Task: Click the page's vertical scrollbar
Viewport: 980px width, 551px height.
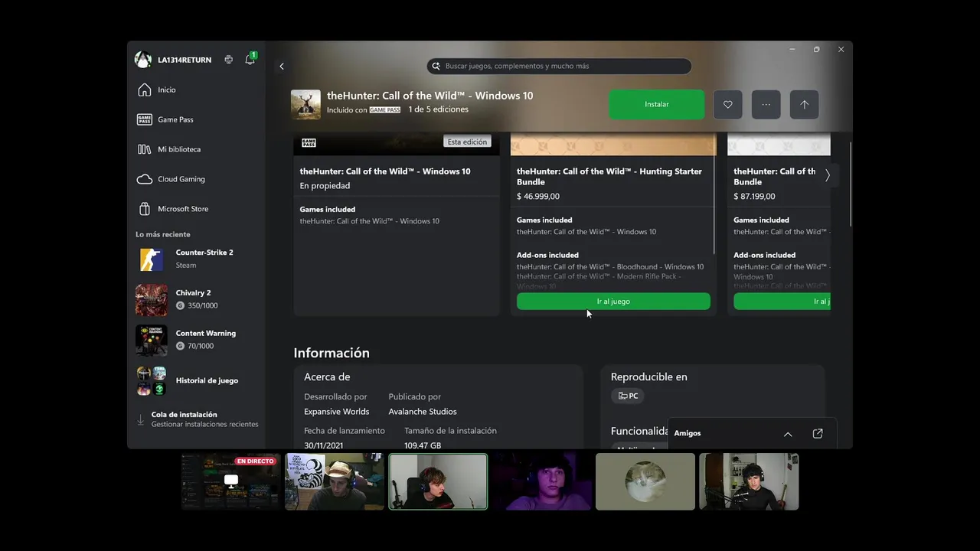Action: tap(851, 184)
